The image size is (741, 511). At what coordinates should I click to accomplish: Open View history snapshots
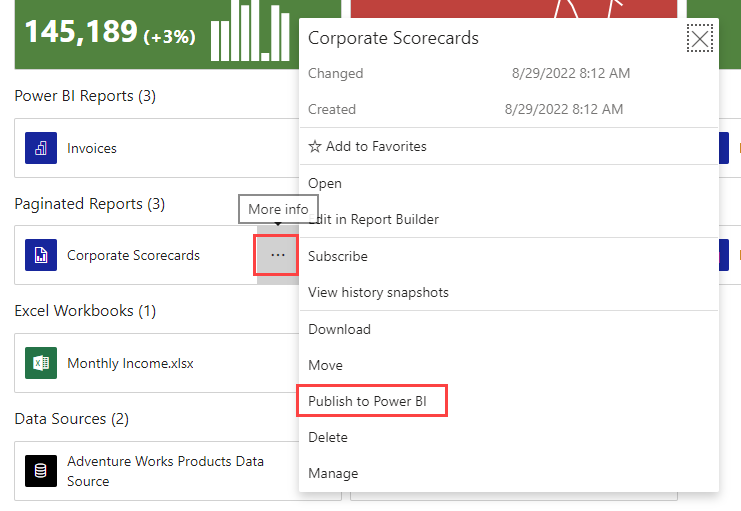pyautogui.click(x=509, y=292)
